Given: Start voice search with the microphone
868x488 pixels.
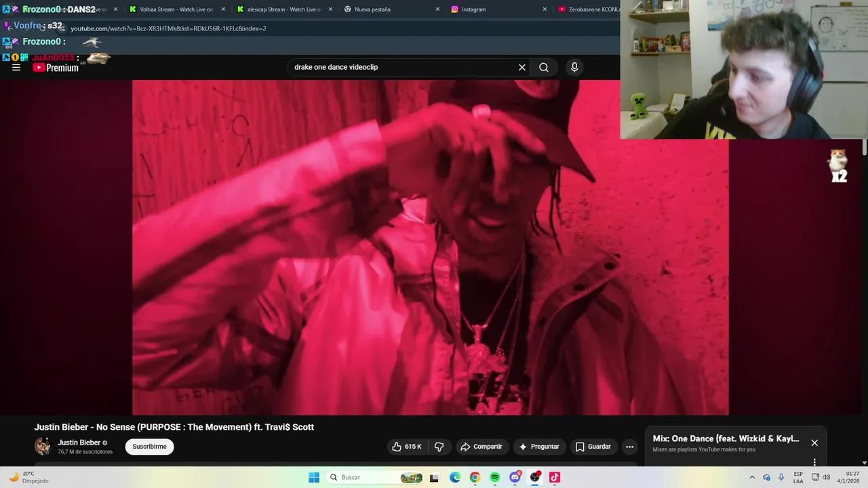Looking at the screenshot, I should tap(574, 67).
